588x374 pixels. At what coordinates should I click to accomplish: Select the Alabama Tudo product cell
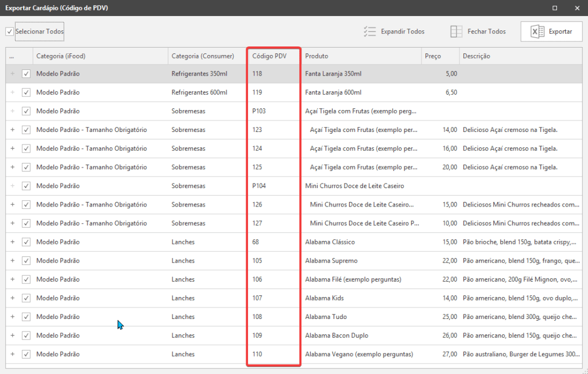point(362,317)
